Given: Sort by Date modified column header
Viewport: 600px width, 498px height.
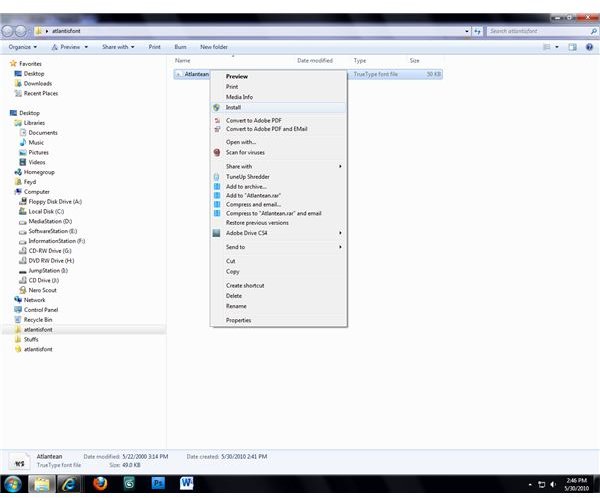Looking at the screenshot, I should click(315, 60).
